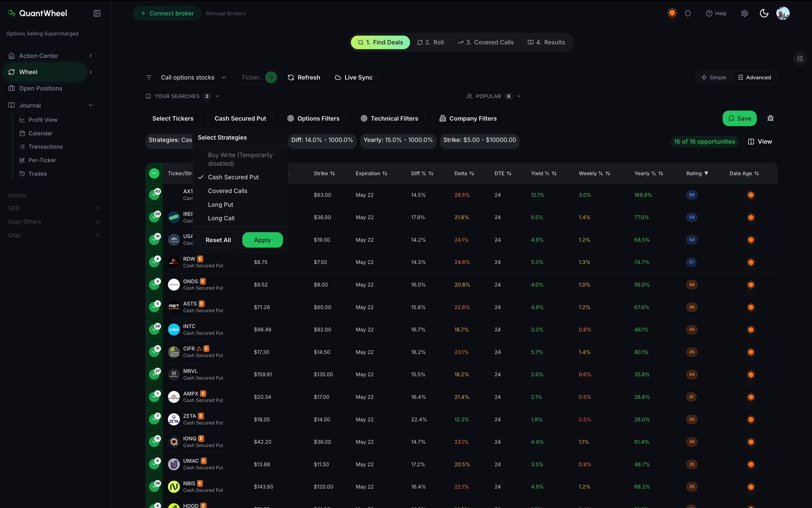
Task: Click the warning triangle next to CIFR
Action: coord(199,349)
